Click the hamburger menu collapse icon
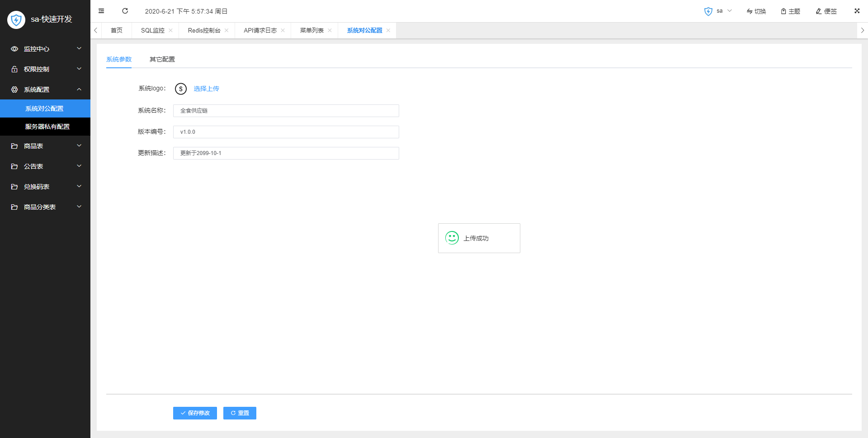The height and width of the screenshot is (438, 868). (101, 11)
